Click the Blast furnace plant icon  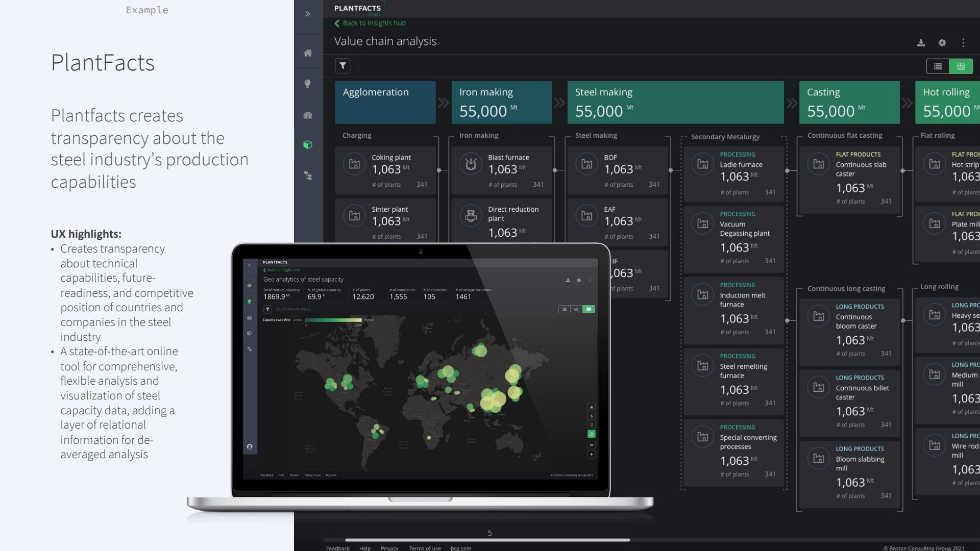tap(471, 164)
